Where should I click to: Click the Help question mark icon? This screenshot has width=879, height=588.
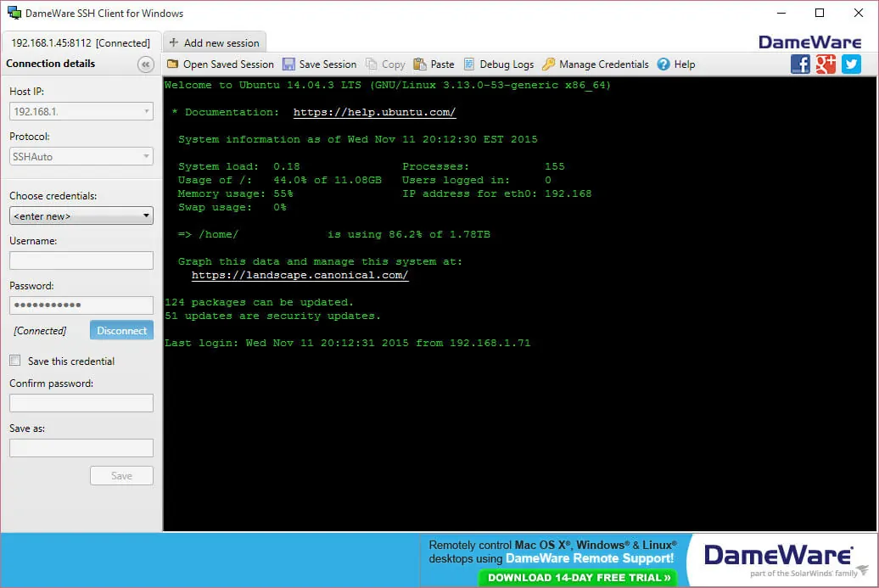click(663, 64)
